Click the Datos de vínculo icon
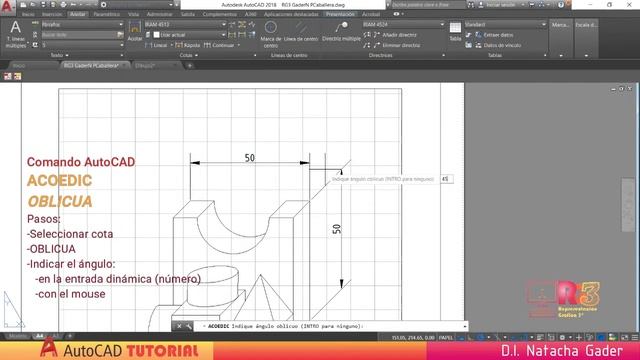 [478, 45]
